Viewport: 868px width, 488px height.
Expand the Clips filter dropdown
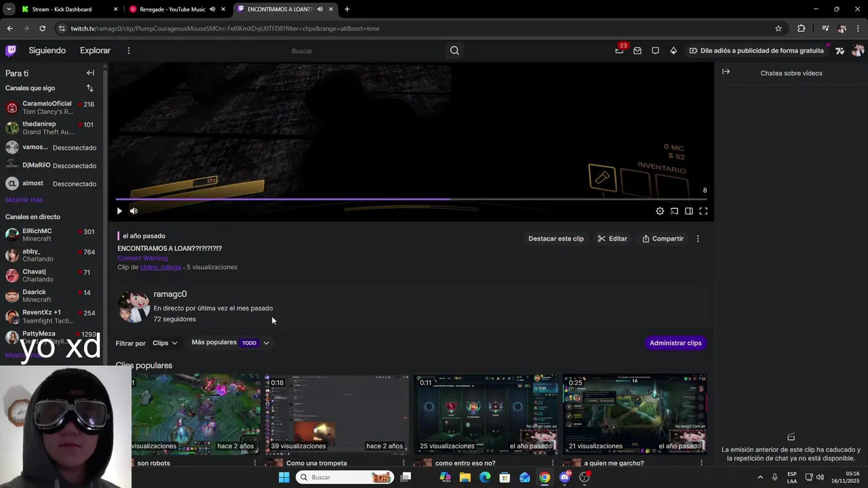pyautogui.click(x=165, y=343)
